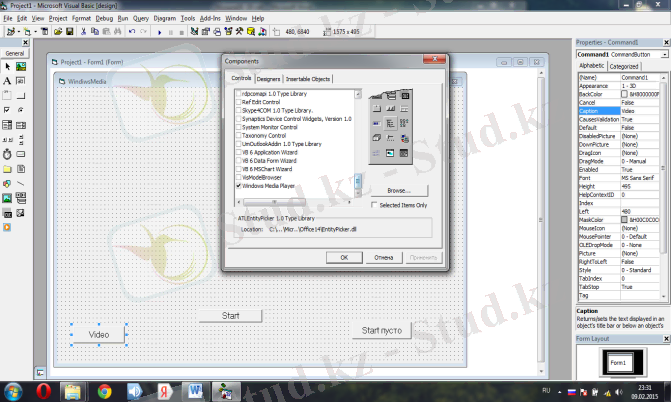Check the Skype4COM 1.0 Type Library box

coord(238,110)
